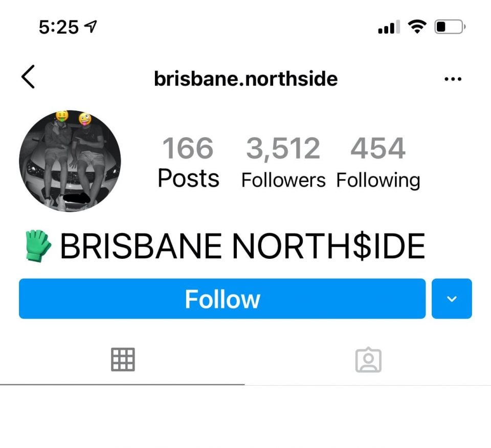Image resolution: width=491 pixels, height=448 pixels.
Task: Tap the 5:25 clock time
Action: (58, 27)
